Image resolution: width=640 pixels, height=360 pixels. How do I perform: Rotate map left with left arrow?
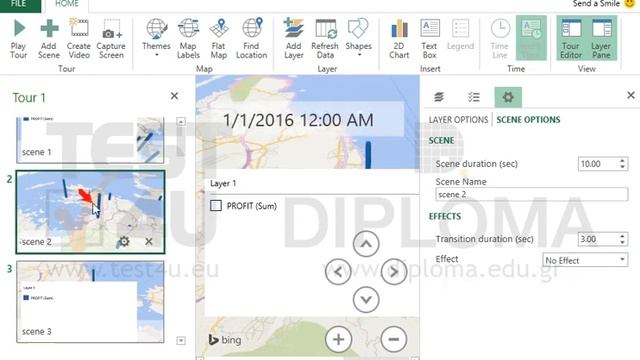[x=338, y=272]
